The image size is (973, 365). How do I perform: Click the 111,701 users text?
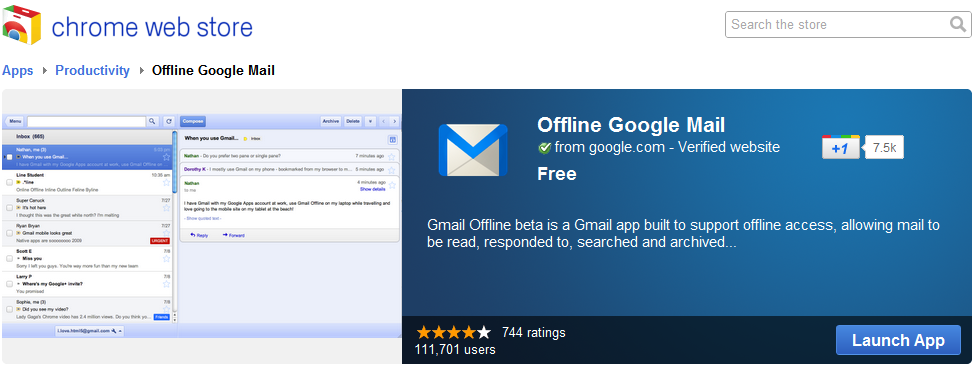[x=455, y=349]
